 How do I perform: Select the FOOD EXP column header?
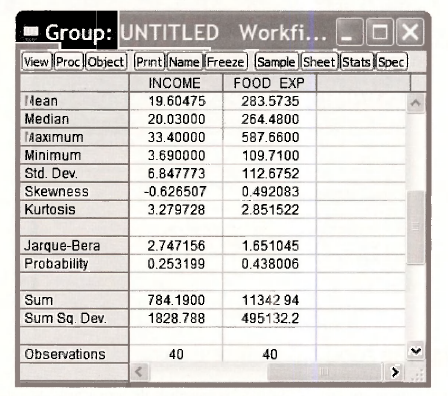(x=269, y=83)
